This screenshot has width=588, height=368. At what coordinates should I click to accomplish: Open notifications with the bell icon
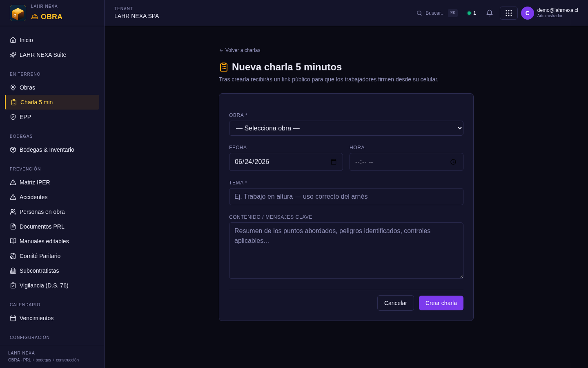(490, 13)
